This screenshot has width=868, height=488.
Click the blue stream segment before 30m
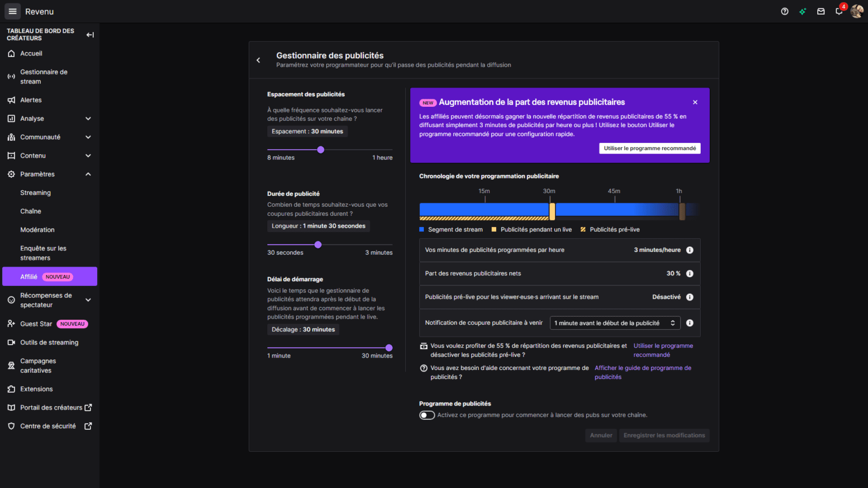[484, 209]
